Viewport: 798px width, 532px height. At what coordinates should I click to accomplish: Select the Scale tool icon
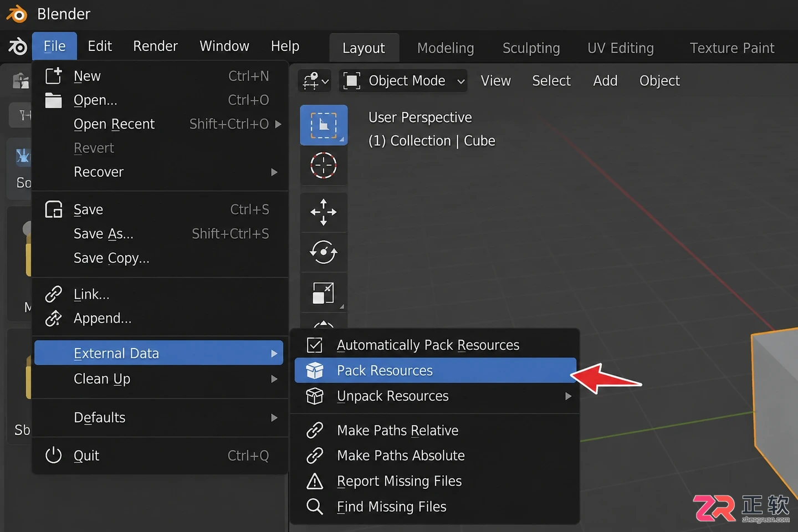[324, 293]
